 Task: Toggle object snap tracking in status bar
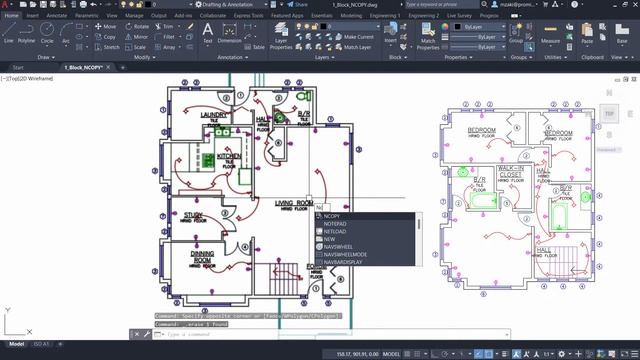(x=478, y=354)
